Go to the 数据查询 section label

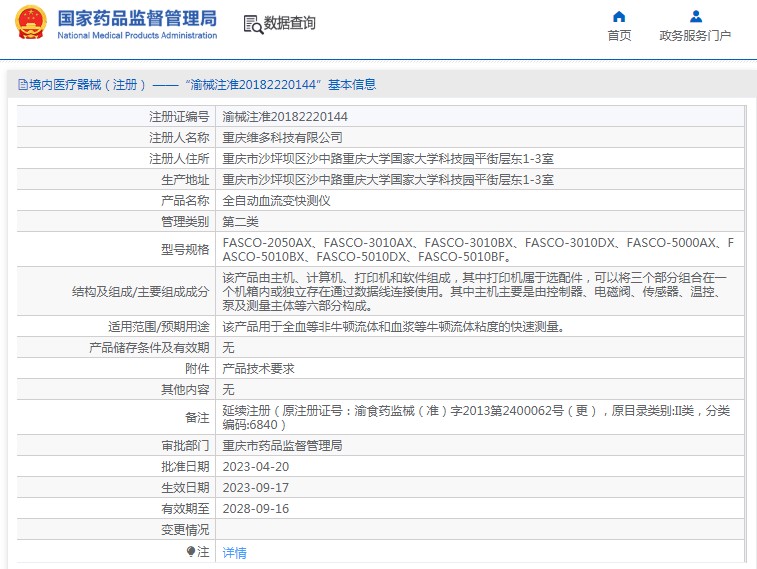(289, 24)
